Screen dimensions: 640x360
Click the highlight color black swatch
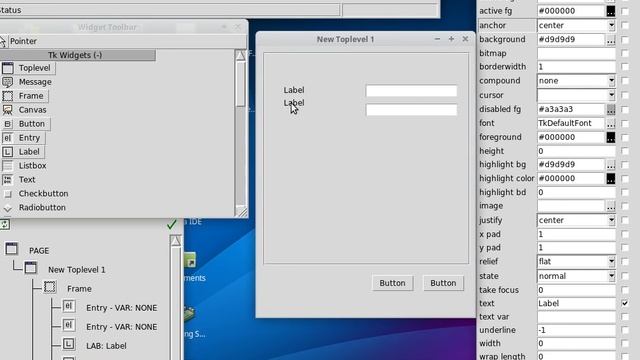tap(611, 179)
